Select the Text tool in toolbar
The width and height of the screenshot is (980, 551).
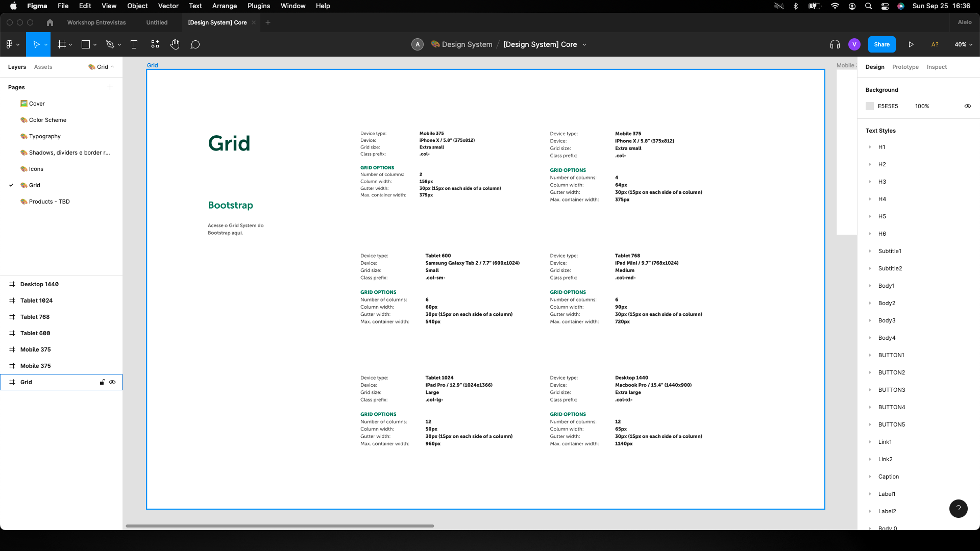pos(134,44)
